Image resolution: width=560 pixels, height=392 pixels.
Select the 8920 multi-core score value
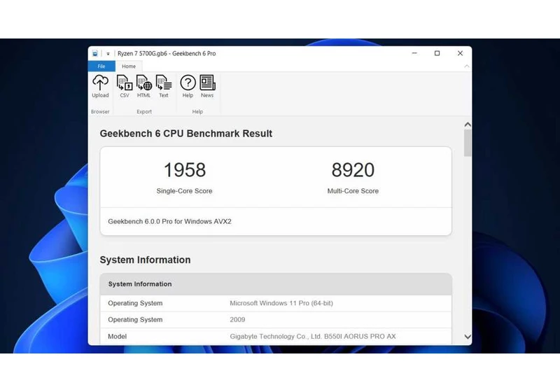[x=353, y=170]
